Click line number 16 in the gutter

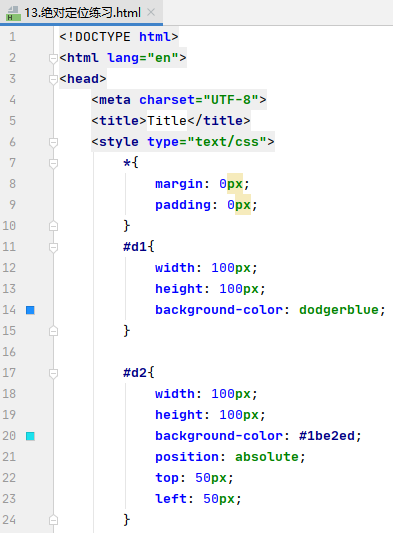9,352
